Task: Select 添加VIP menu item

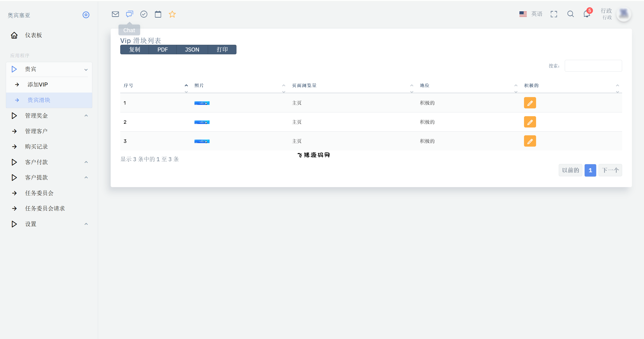Action: click(38, 84)
